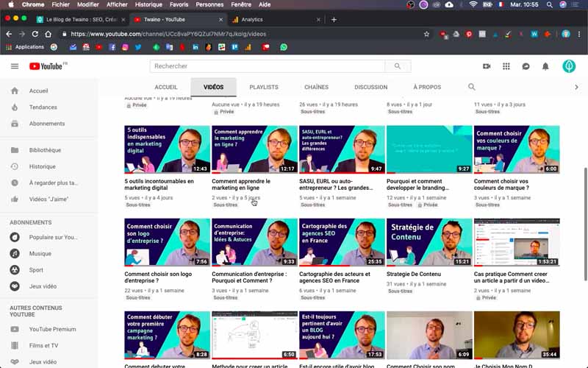
Task: Open title Communication d'entreprise : Pourquoi et Comment
Action: click(249, 277)
